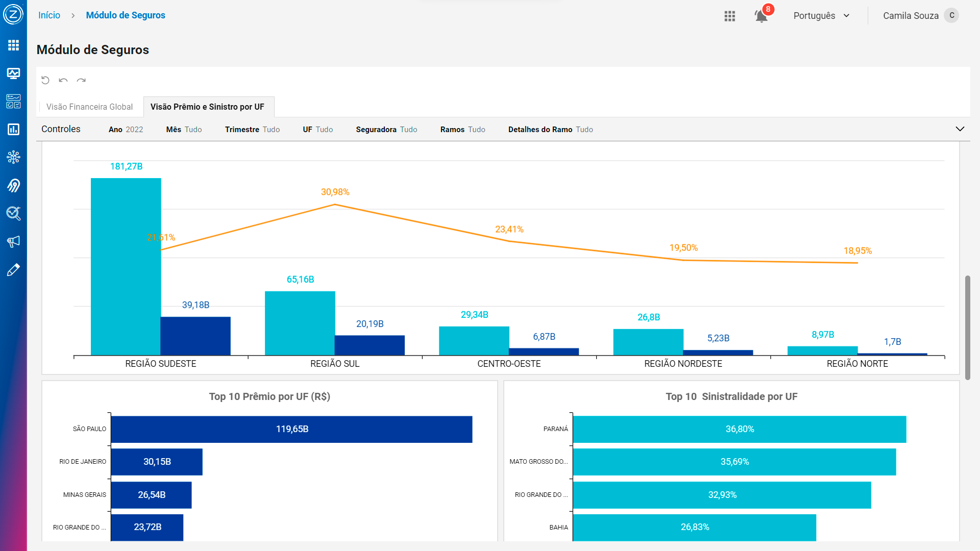Select the 23,72B premium bar

tap(147, 527)
